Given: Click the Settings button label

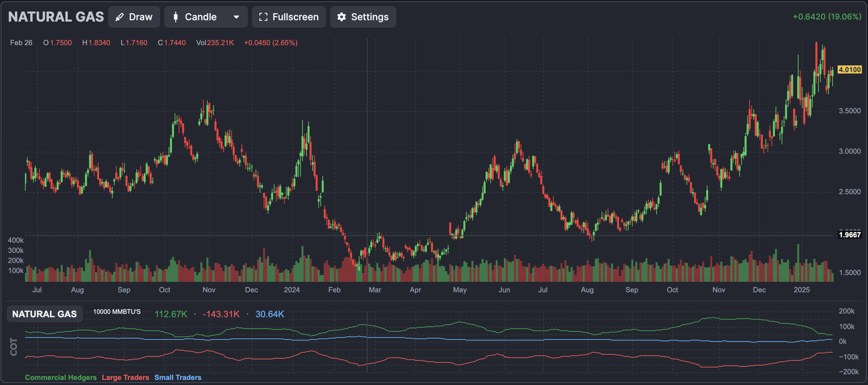Looking at the screenshot, I should (x=370, y=17).
